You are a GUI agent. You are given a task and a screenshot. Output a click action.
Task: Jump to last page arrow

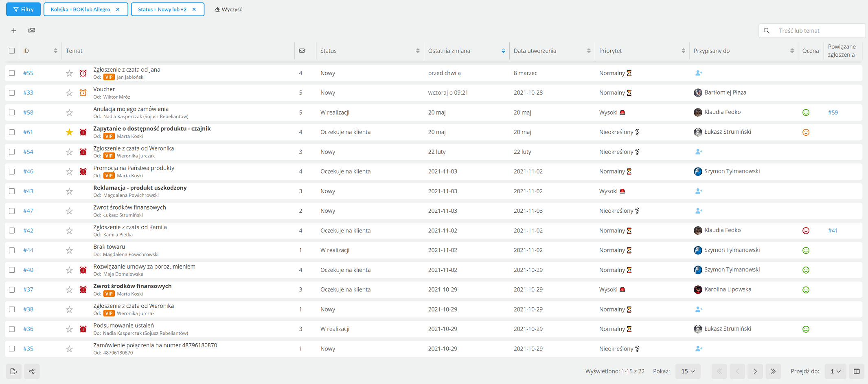click(773, 371)
